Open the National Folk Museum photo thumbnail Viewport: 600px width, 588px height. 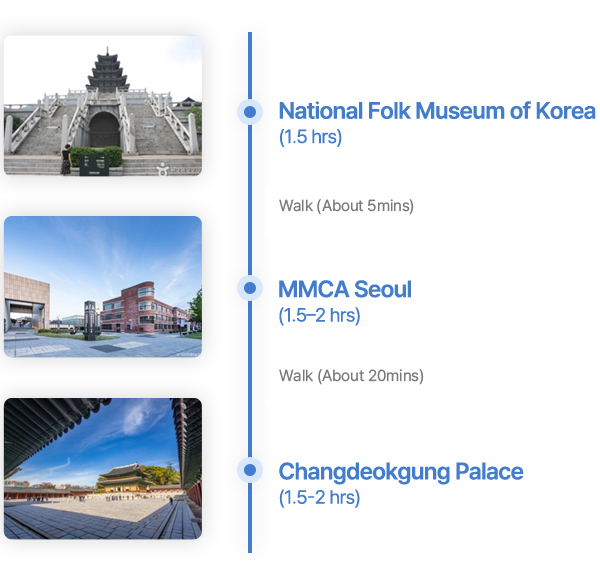pyautogui.click(x=102, y=106)
